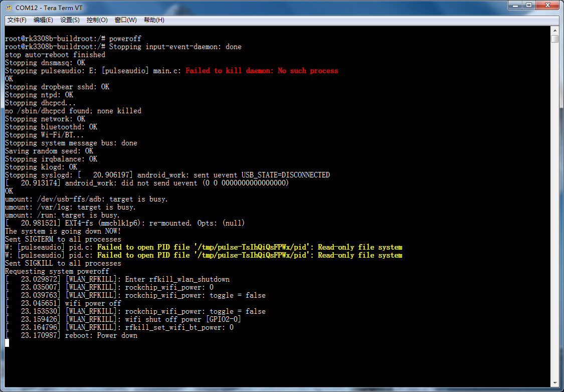The width and height of the screenshot is (564, 392).
Task: Click the scrollbar down arrow
Action: point(554,383)
